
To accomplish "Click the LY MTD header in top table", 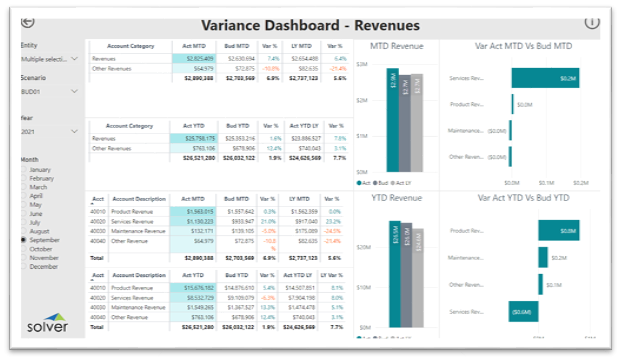I will click(x=301, y=46).
